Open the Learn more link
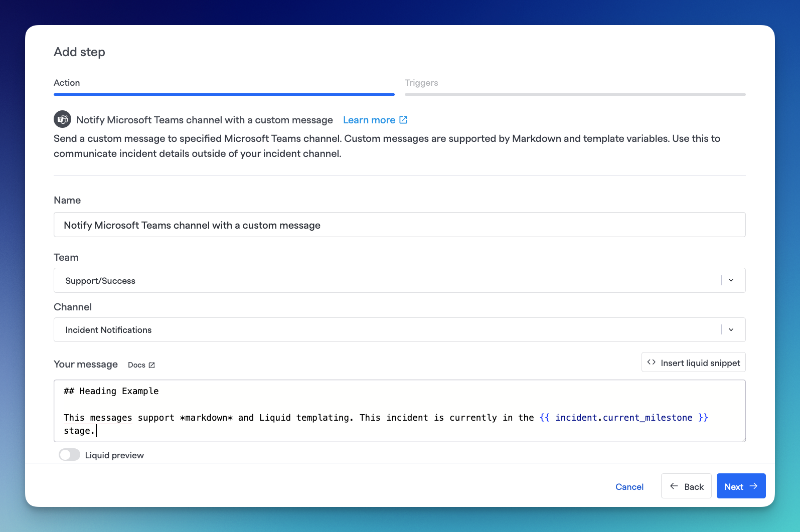 click(x=375, y=120)
